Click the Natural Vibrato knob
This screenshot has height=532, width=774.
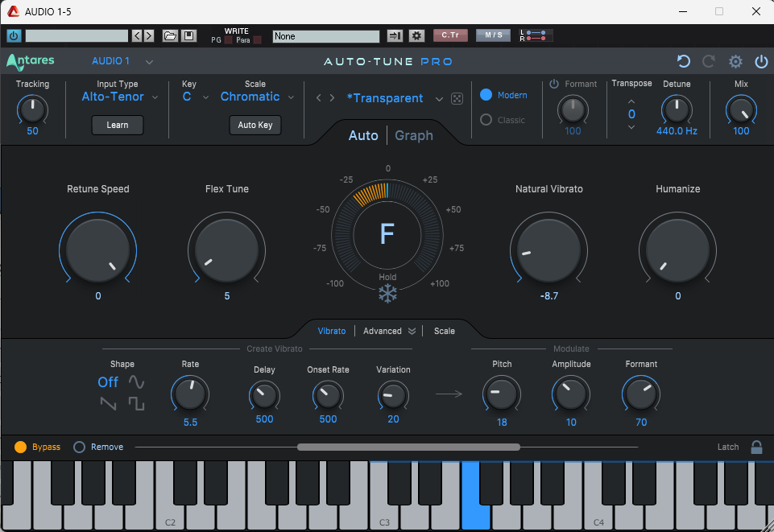pos(549,250)
